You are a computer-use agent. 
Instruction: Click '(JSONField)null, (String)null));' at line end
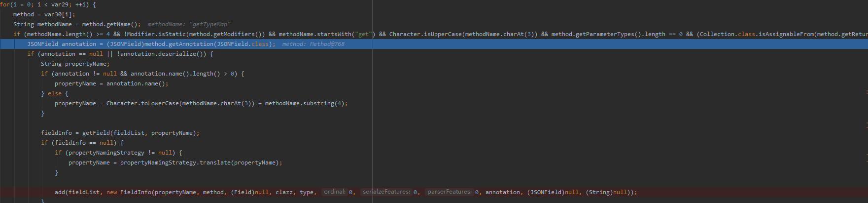coord(582,192)
